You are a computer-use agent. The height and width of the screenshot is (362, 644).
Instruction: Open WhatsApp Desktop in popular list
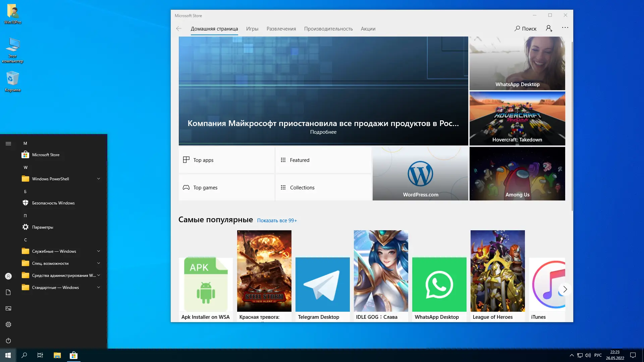pos(439,285)
